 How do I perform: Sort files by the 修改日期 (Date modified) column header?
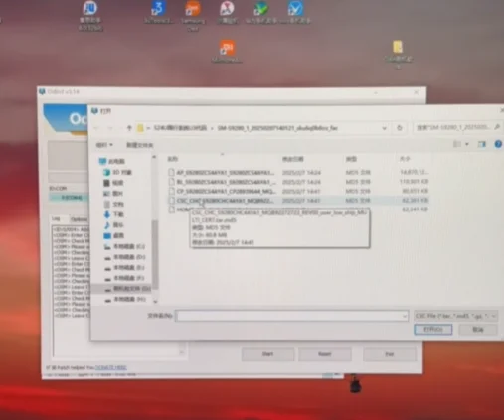click(x=293, y=159)
